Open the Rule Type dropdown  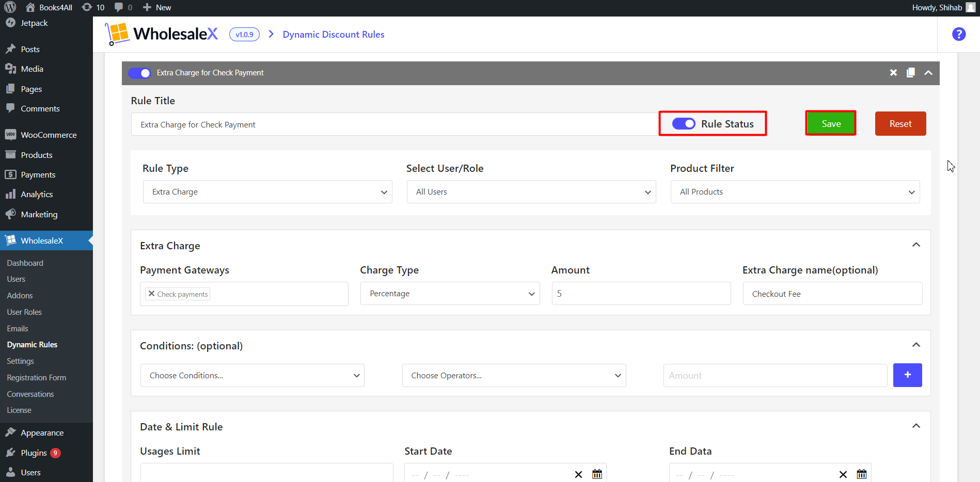coord(267,191)
